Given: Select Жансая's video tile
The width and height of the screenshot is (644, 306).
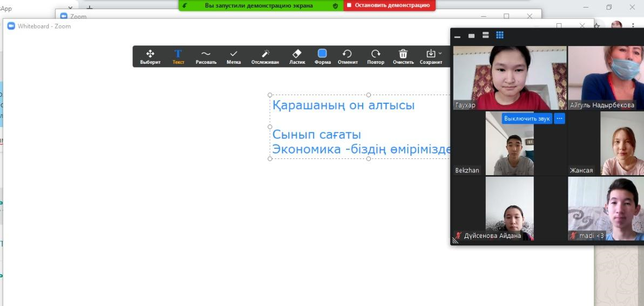Looking at the screenshot, I should point(606,143).
